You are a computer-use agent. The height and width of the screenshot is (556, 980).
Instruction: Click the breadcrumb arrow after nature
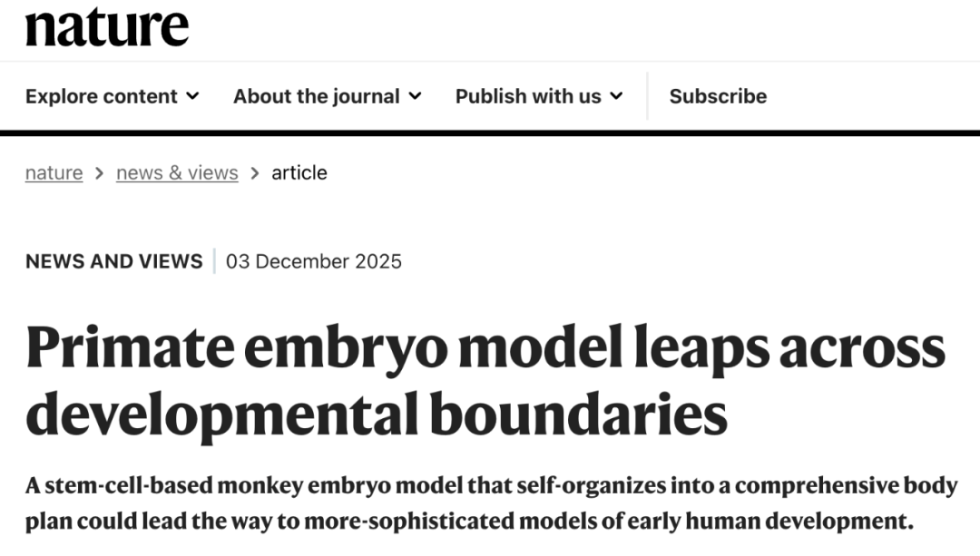(100, 172)
